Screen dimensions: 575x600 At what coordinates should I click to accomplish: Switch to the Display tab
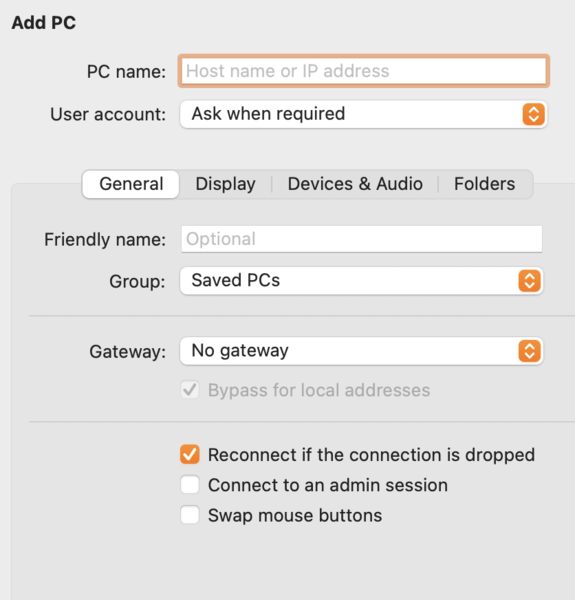pyautogui.click(x=225, y=184)
